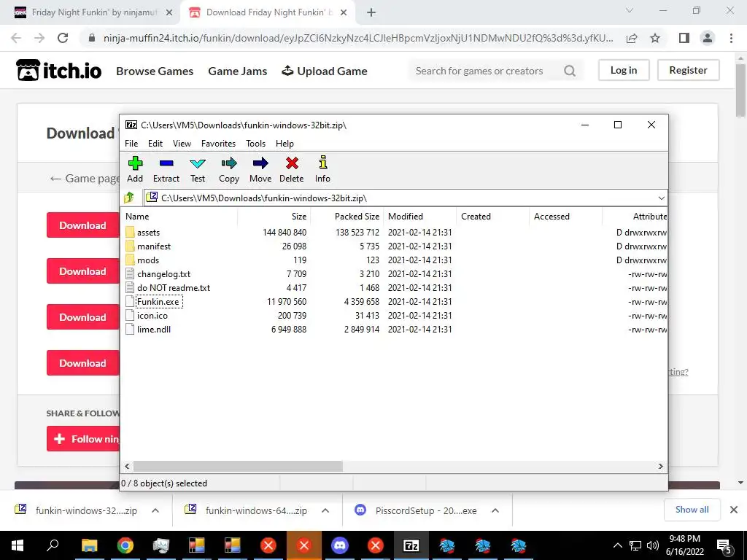747x560 pixels.
Task: Reload the page in Chrome
Action: [x=63, y=38]
